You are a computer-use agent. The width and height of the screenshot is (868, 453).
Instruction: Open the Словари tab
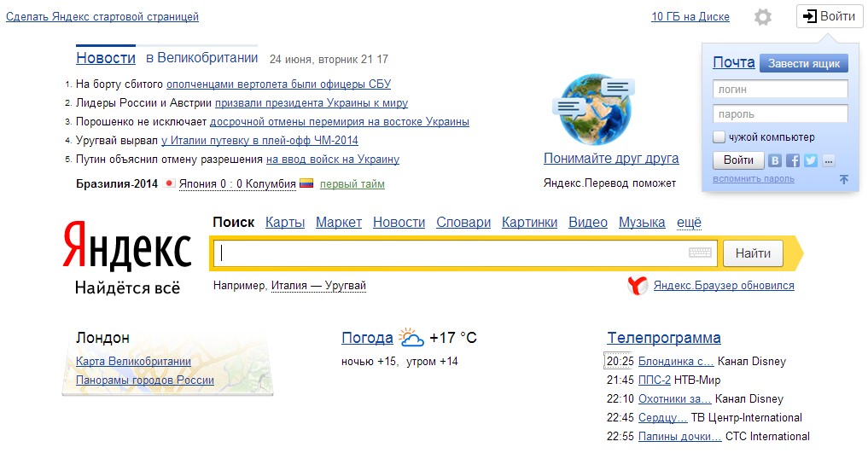coord(463,223)
